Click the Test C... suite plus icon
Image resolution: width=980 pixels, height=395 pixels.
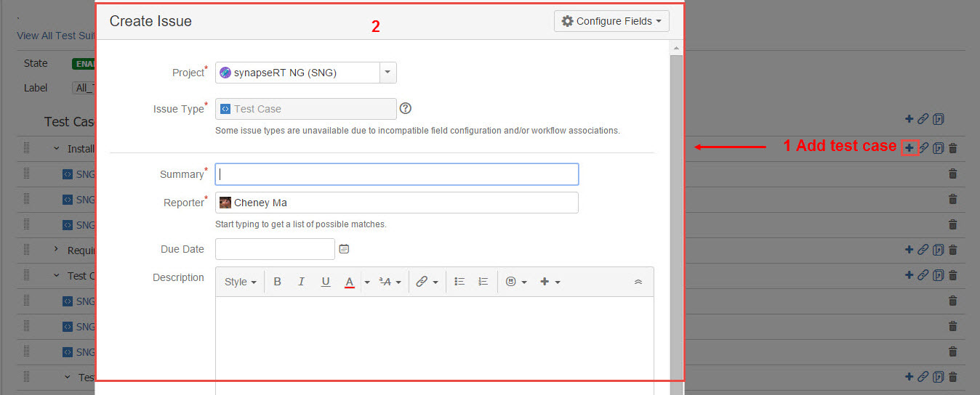click(909, 275)
